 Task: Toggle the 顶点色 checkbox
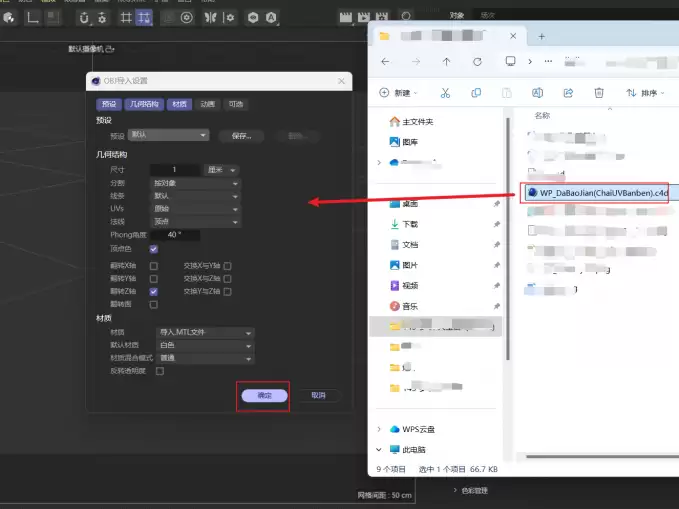click(x=154, y=249)
